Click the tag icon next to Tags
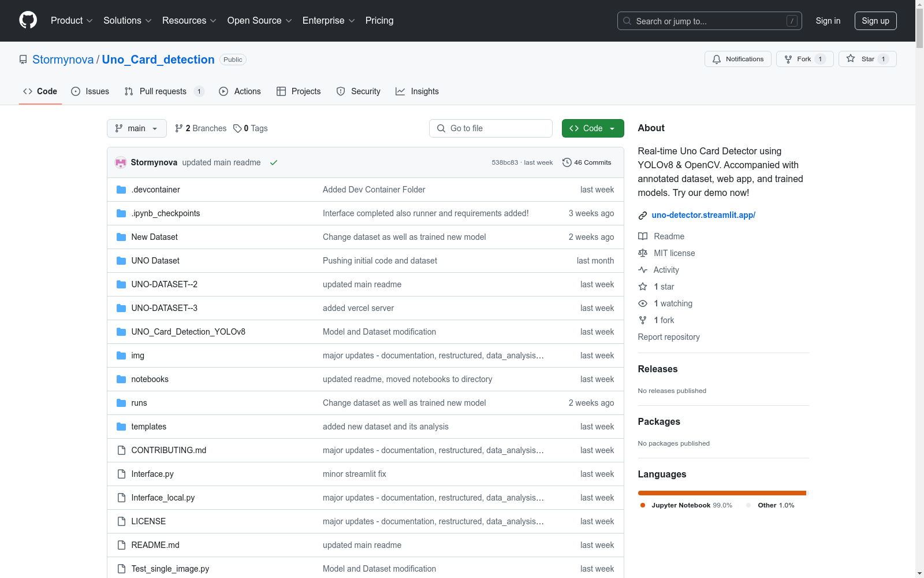 pos(237,128)
